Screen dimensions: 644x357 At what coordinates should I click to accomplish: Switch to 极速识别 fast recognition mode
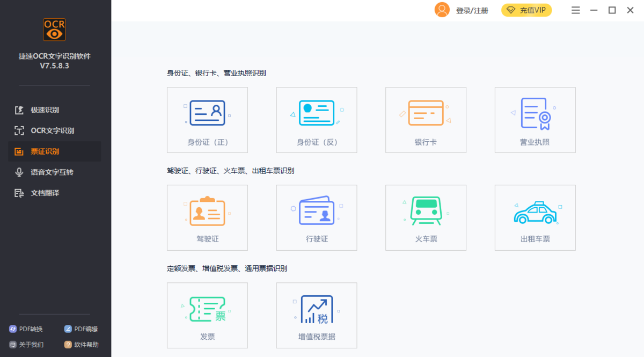tap(43, 110)
